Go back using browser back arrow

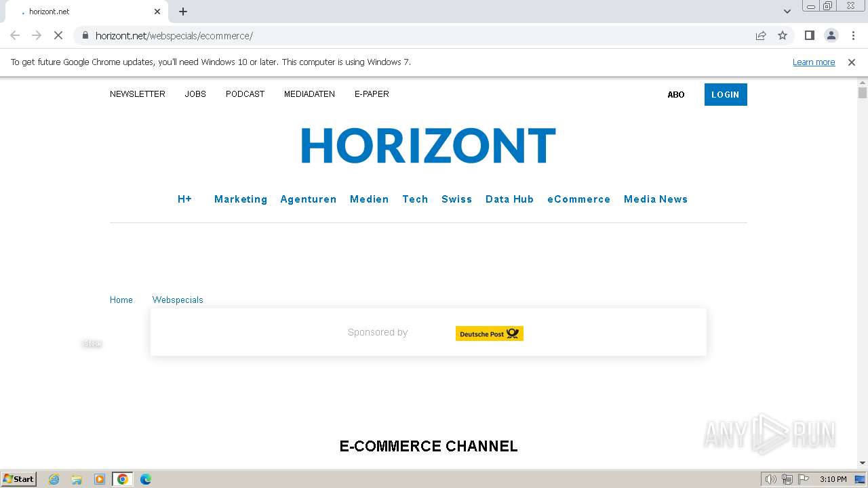15,35
